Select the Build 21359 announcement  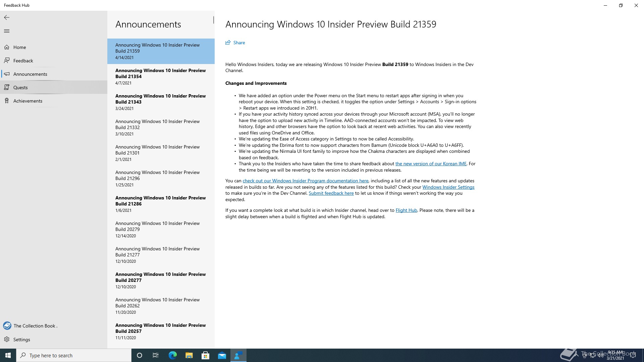click(161, 51)
